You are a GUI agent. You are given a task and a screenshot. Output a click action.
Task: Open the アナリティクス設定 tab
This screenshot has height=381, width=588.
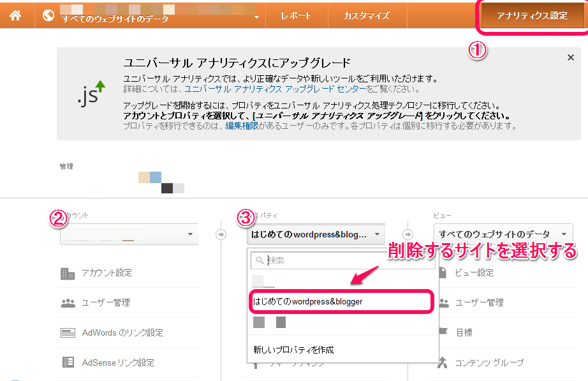(532, 15)
